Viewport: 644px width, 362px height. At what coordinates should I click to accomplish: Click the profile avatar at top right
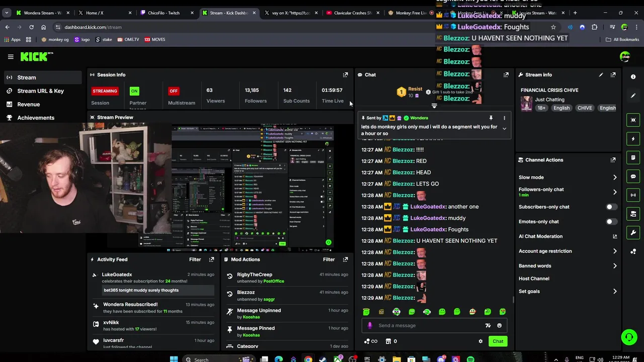[625, 57]
